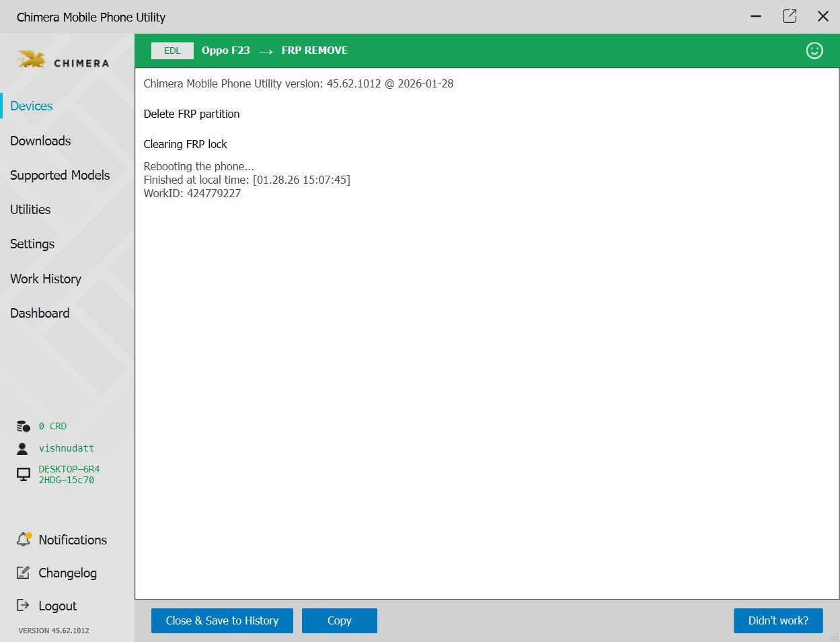
Task: Open the Devices section
Action: [32, 106]
